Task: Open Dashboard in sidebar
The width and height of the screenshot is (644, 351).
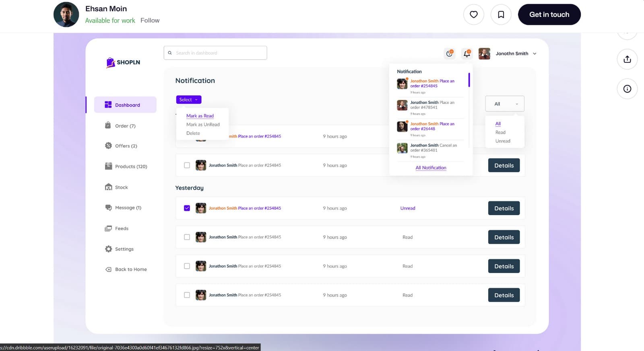Action: (125, 105)
